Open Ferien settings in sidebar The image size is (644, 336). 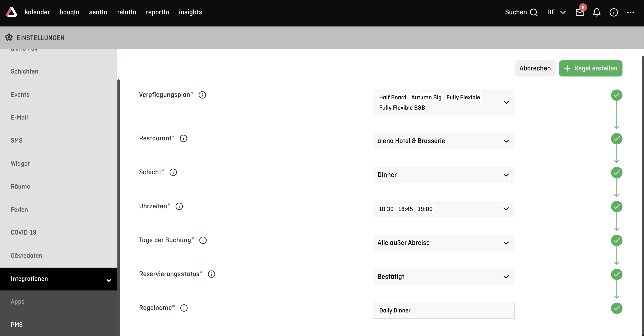(59, 210)
